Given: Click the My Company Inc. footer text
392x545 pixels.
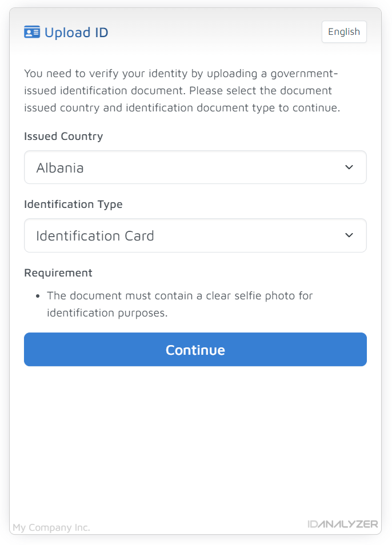Looking at the screenshot, I should (x=51, y=527).
